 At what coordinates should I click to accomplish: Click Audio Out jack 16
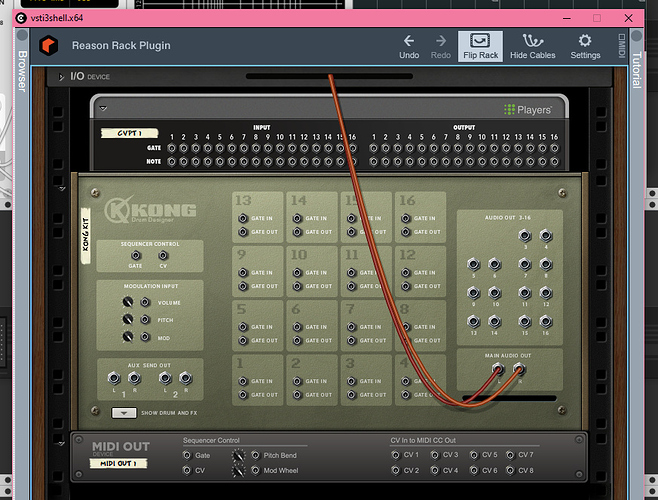pos(546,322)
